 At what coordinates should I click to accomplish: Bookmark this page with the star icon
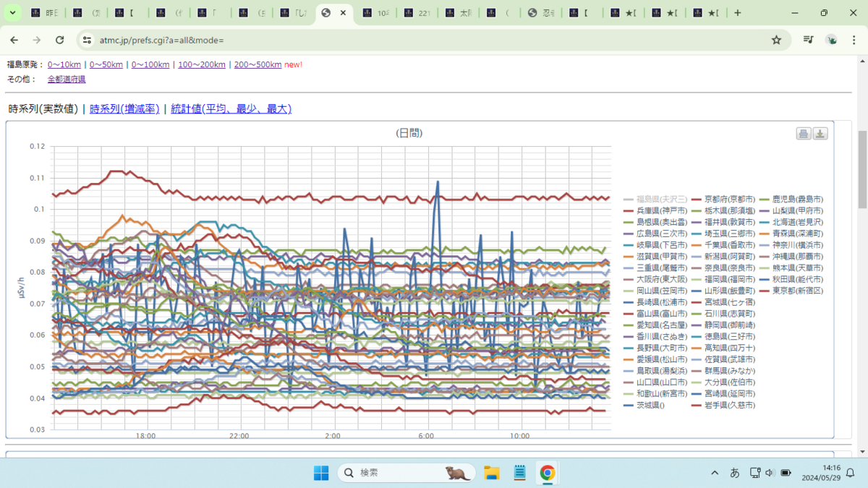776,40
